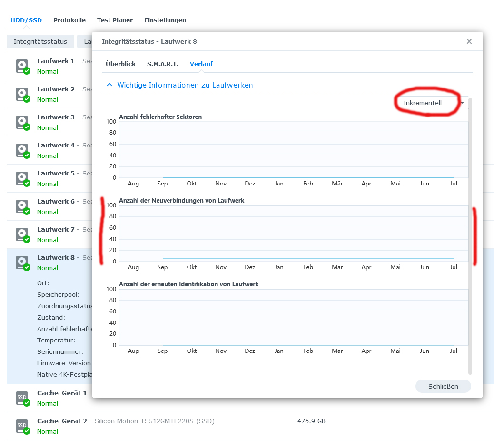Select the Laufwerk 3 row label
This screenshot has width=494, height=448.
coord(56,117)
